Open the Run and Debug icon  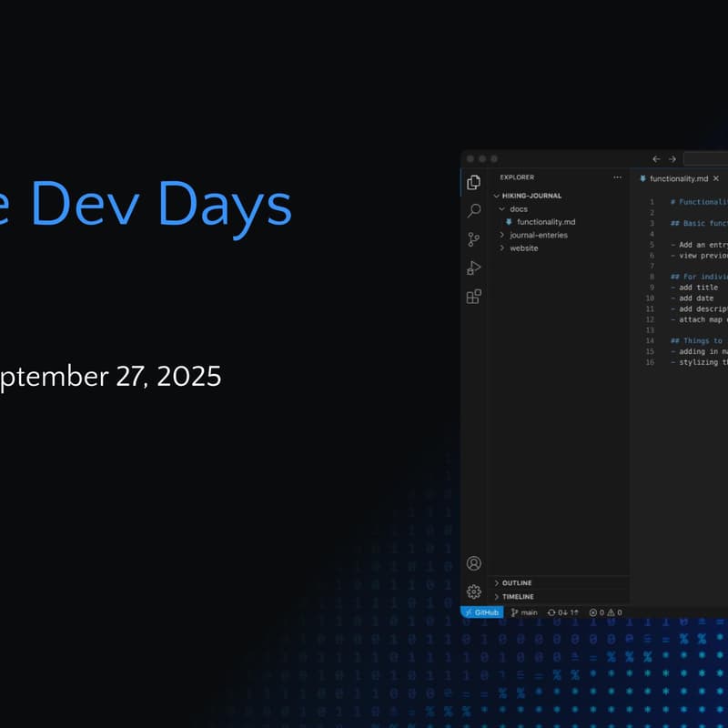[x=473, y=268]
